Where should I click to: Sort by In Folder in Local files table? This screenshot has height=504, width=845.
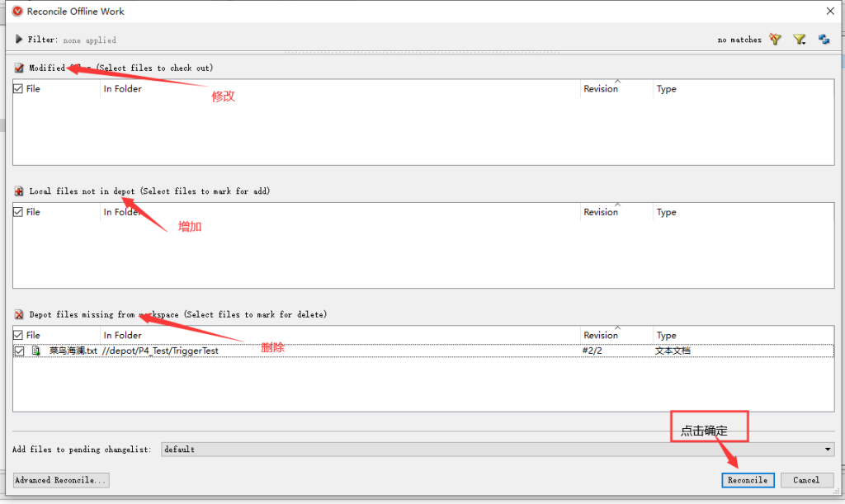[x=122, y=212]
